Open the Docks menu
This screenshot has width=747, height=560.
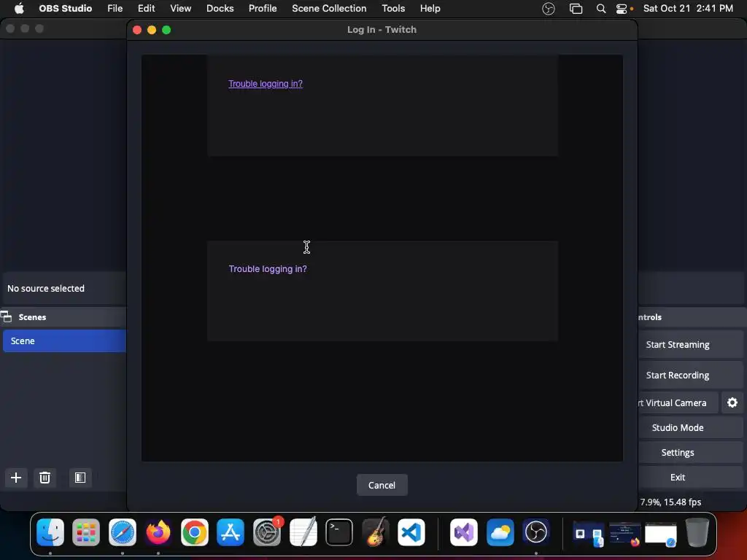[220, 8]
